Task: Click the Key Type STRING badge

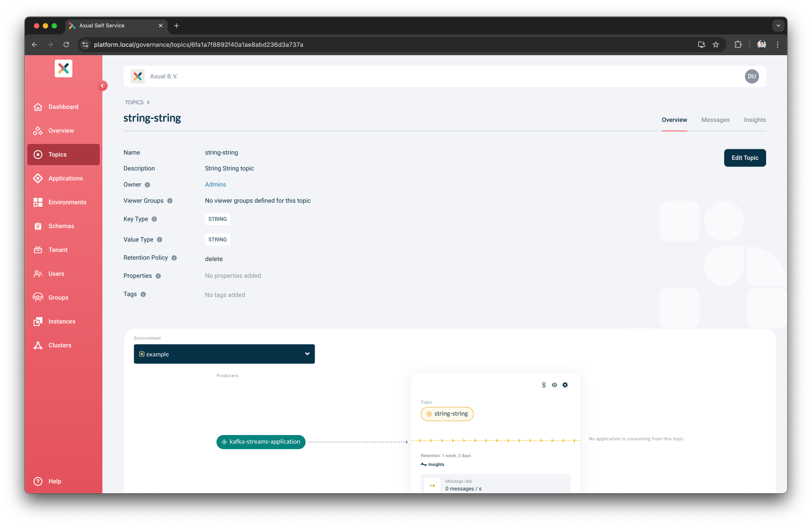Action: pos(218,219)
